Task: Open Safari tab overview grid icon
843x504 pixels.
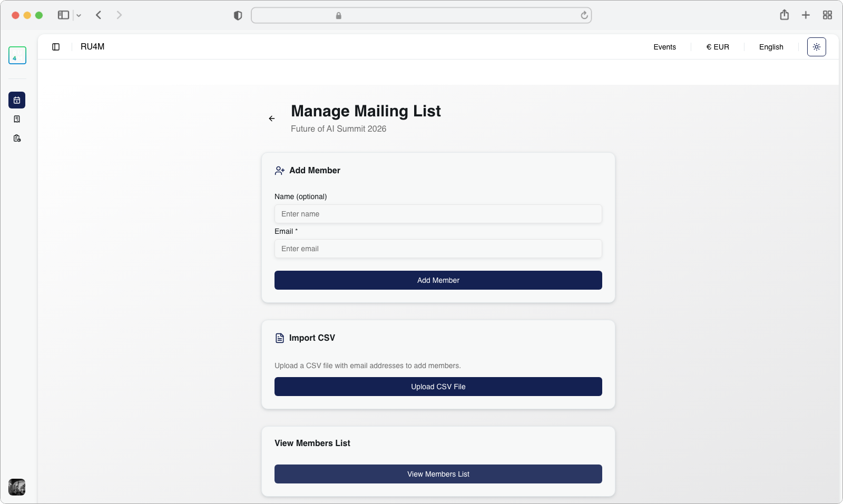Action: tap(827, 15)
